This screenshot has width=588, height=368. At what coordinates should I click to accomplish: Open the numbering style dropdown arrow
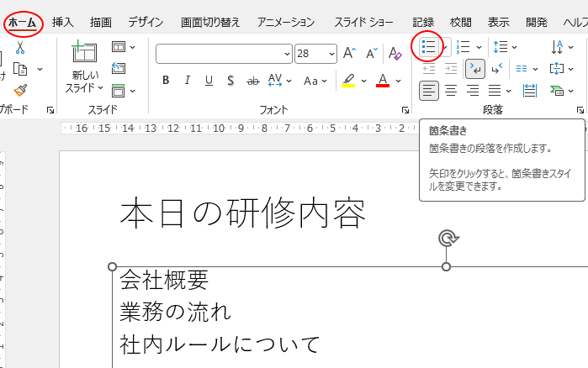pyautogui.click(x=479, y=47)
